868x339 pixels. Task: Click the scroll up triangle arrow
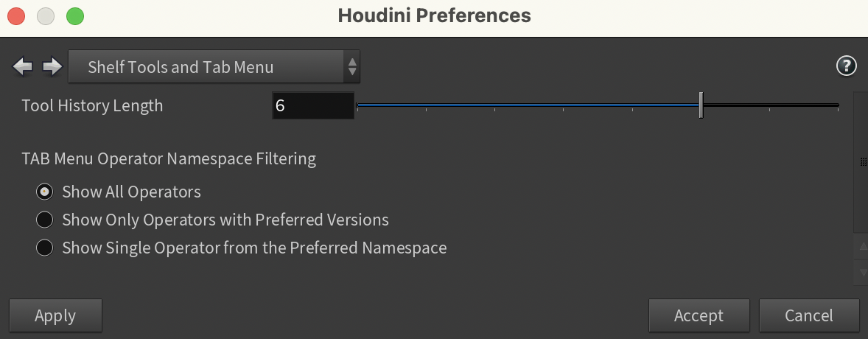pos(860,246)
